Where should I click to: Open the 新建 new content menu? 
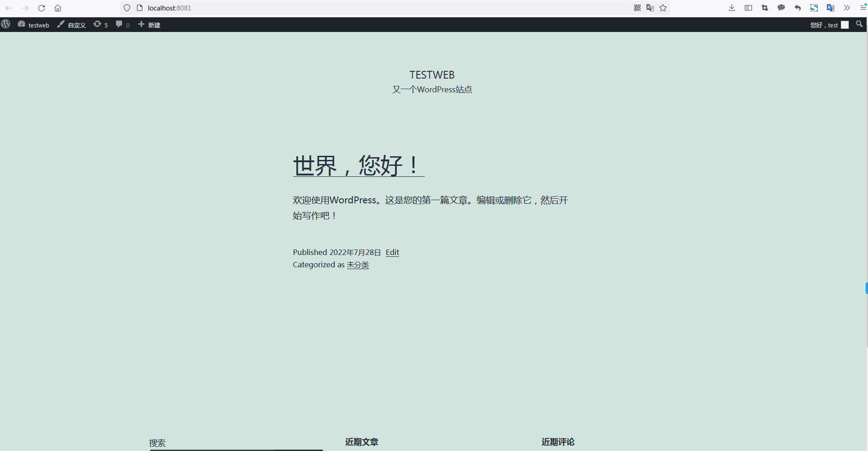[x=149, y=25]
